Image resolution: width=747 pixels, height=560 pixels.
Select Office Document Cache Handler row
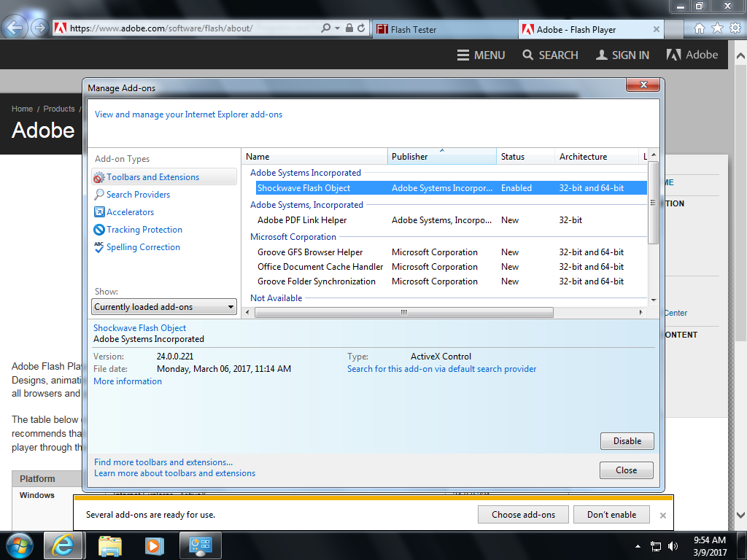451,267
